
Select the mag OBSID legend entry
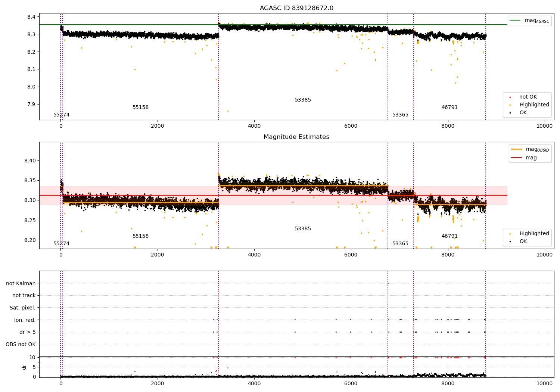530,149
